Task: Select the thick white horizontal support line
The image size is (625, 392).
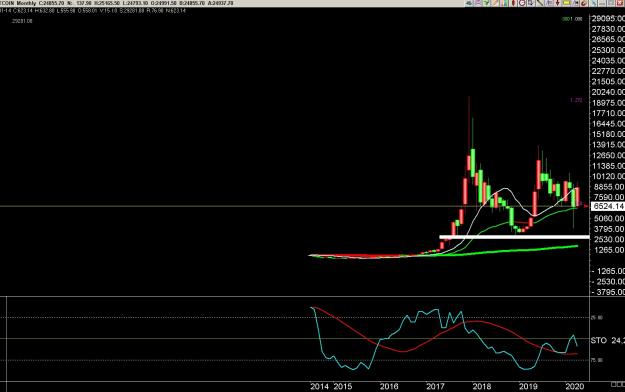Action: tap(514, 237)
